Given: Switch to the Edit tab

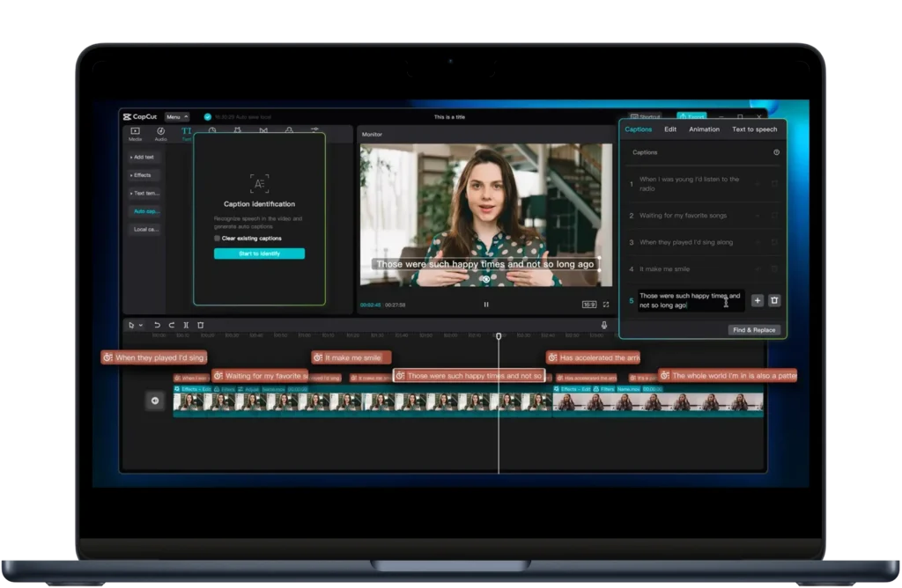Looking at the screenshot, I should (670, 129).
